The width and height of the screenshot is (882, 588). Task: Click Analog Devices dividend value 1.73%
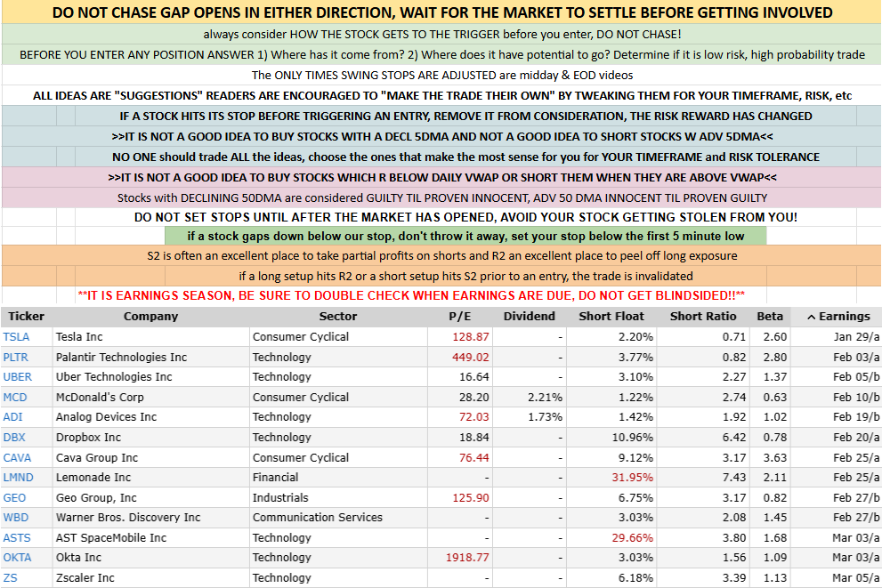coord(545,416)
